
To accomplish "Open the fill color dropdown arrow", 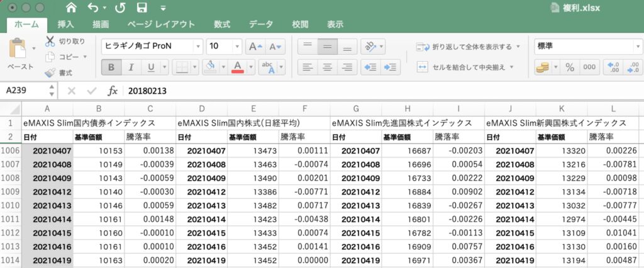I will [223, 67].
